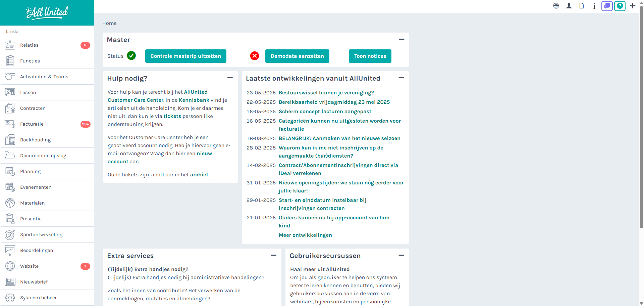The image size is (644, 306).
Task: Open the archief link
Action: pos(199,175)
